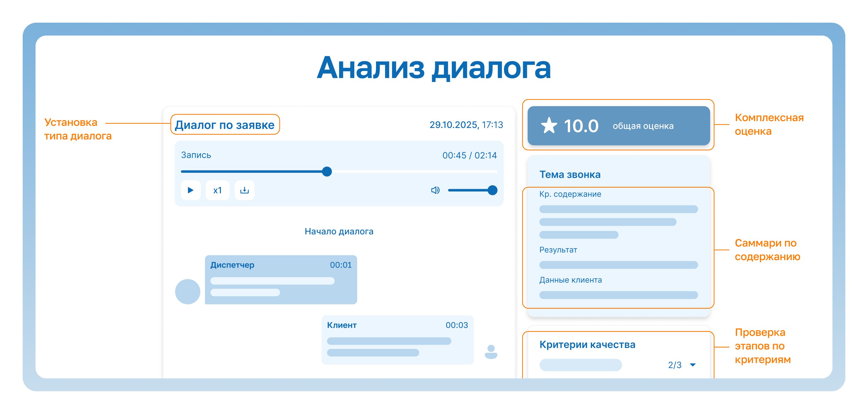The width and height of the screenshot is (868, 414).
Task: Click the 00:45 / 02:14 time indicator
Action: [x=469, y=155]
